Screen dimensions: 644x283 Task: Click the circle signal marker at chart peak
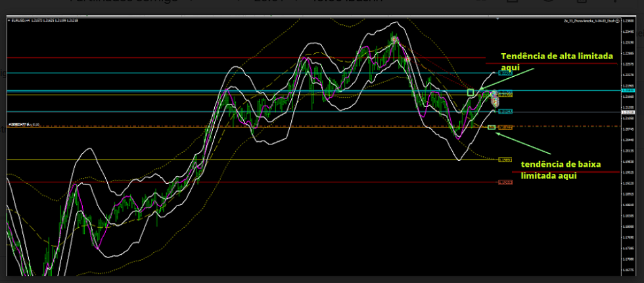(395, 40)
